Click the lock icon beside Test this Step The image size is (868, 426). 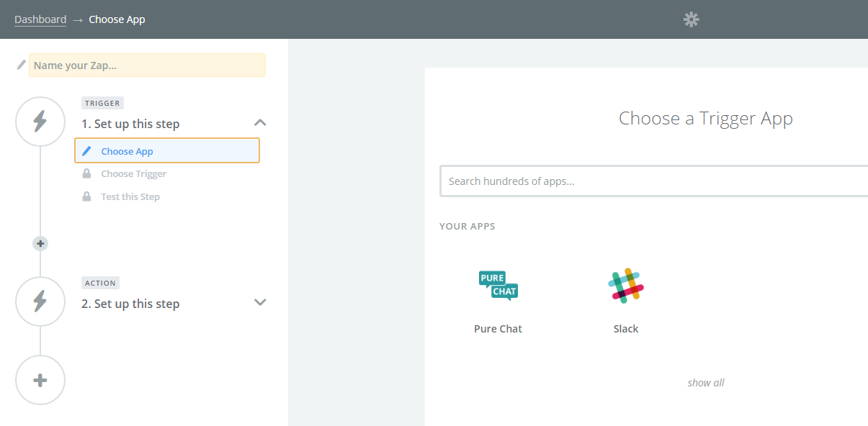tap(86, 197)
